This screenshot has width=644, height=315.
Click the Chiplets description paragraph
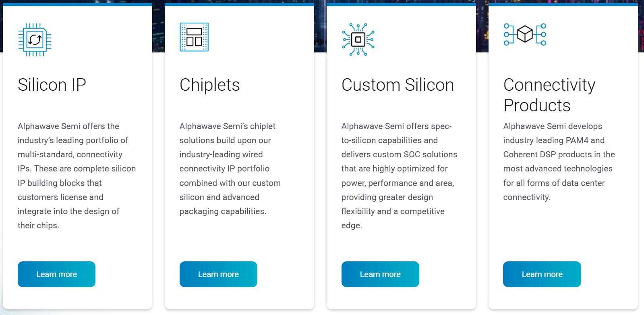pos(230,169)
